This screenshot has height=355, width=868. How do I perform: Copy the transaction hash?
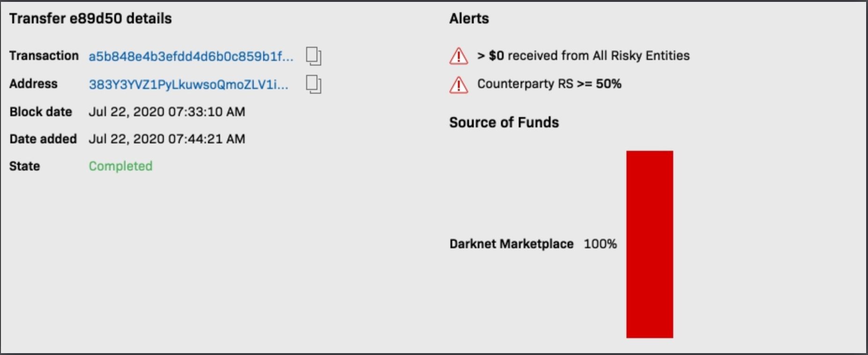[x=313, y=56]
